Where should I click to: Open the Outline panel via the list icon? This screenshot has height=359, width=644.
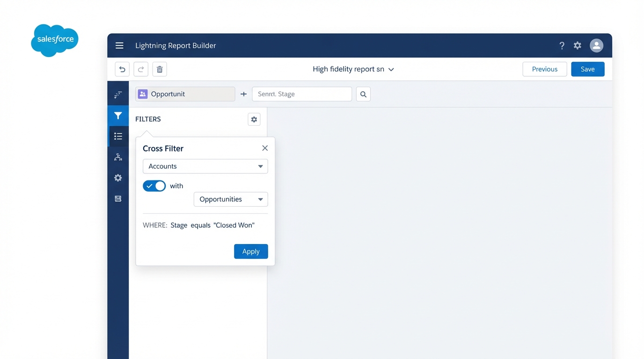[x=118, y=136]
